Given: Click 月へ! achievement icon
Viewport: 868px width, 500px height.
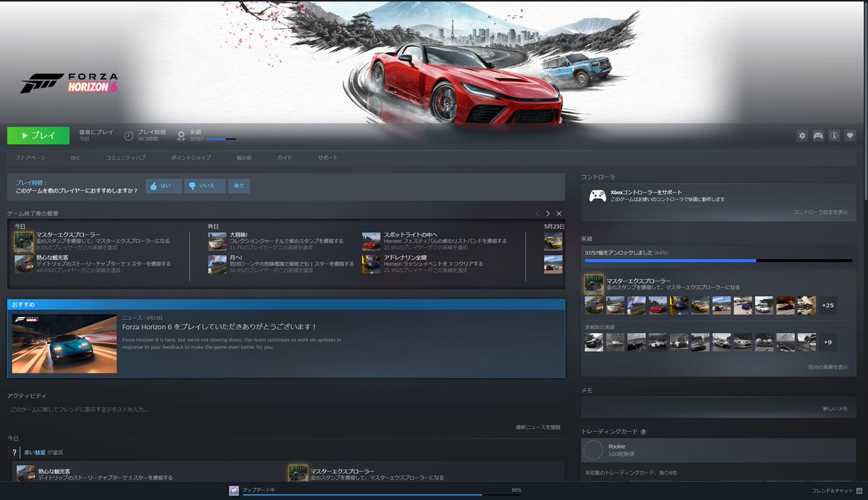Looking at the screenshot, I should (x=217, y=264).
